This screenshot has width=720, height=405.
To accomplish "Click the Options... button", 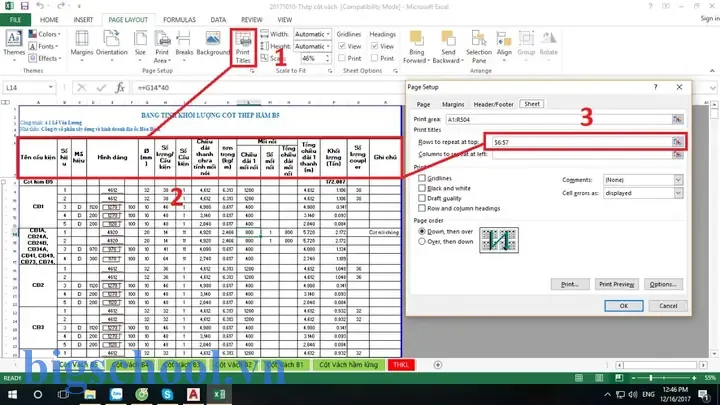I will coord(663,284).
